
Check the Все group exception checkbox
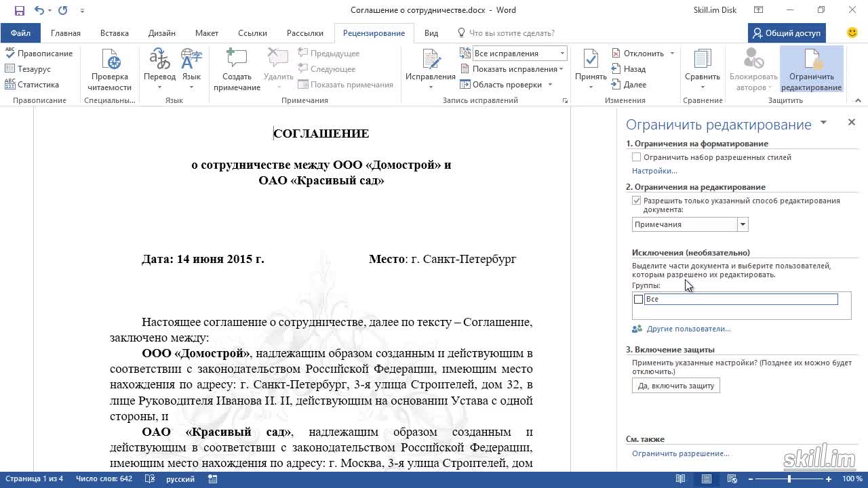point(638,299)
